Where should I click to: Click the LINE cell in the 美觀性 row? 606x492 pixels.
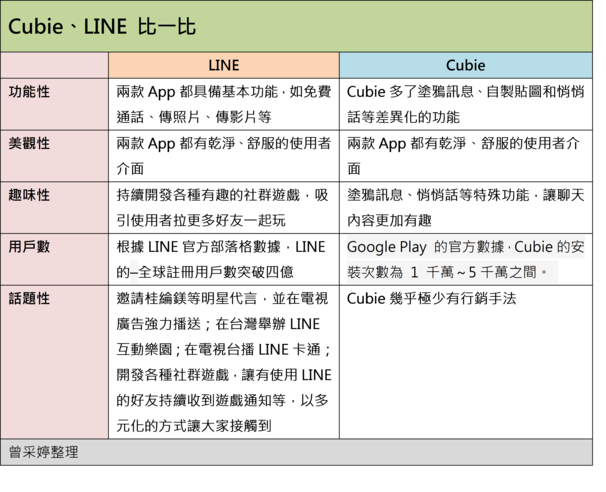click(x=223, y=155)
